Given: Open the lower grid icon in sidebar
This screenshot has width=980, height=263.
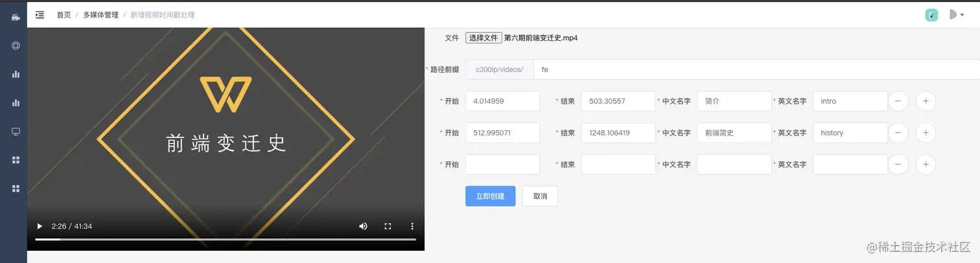Looking at the screenshot, I should coord(16,188).
